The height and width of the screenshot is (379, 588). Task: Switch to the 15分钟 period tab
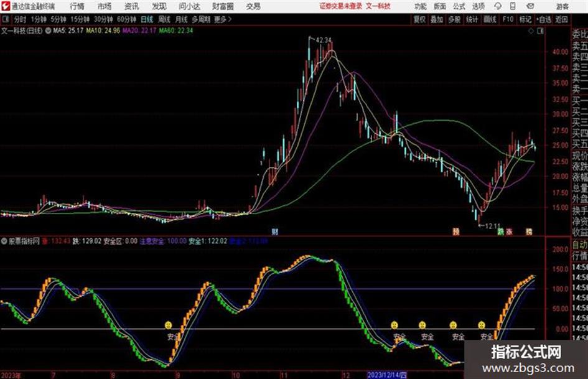coord(80,19)
